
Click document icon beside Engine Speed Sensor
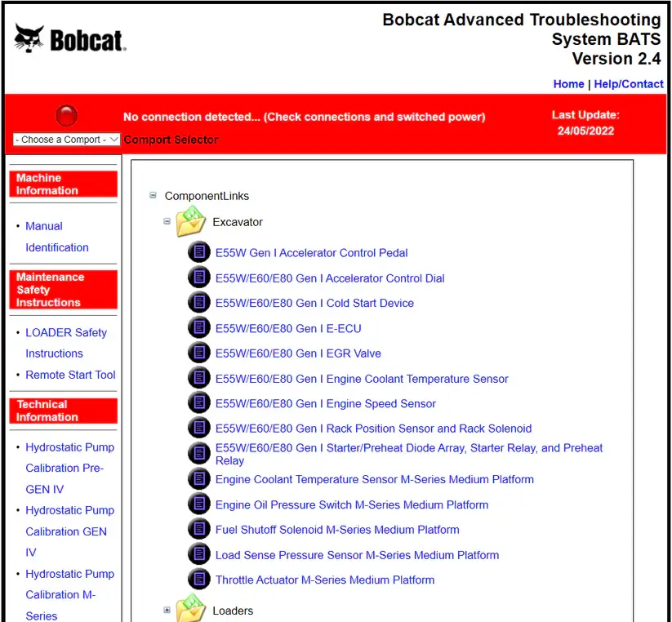(198, 403)
